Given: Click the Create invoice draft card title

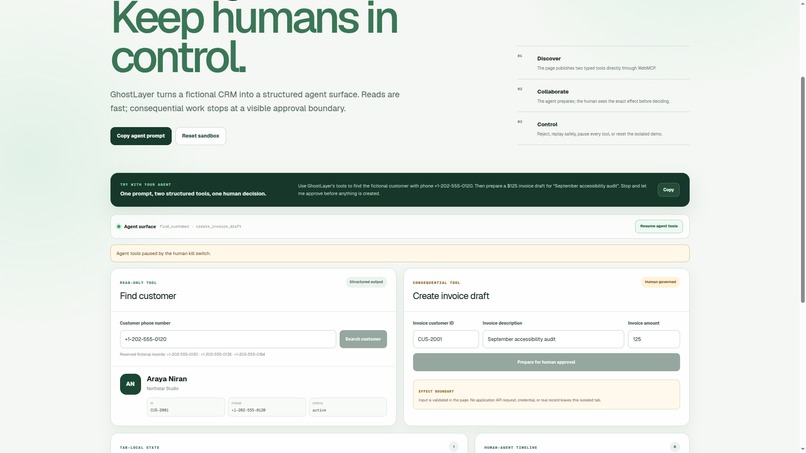Looking at the screenshot, I should click(x=451, y=296).
